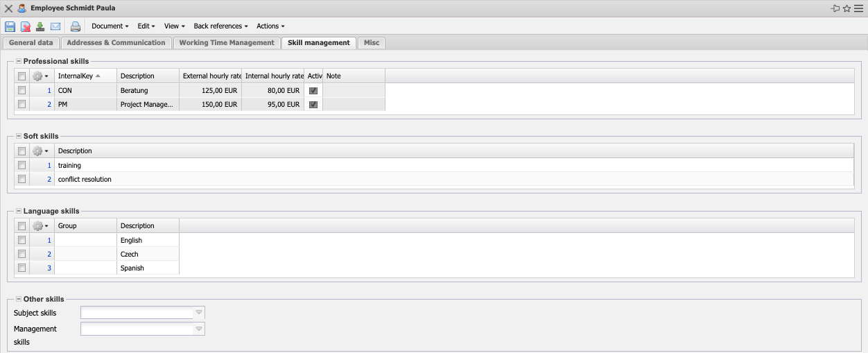Image resolution: width=868 pixels, height=353 pixels.
Task: Click the 125,00 EUR cell
Action: click(211, 90)
